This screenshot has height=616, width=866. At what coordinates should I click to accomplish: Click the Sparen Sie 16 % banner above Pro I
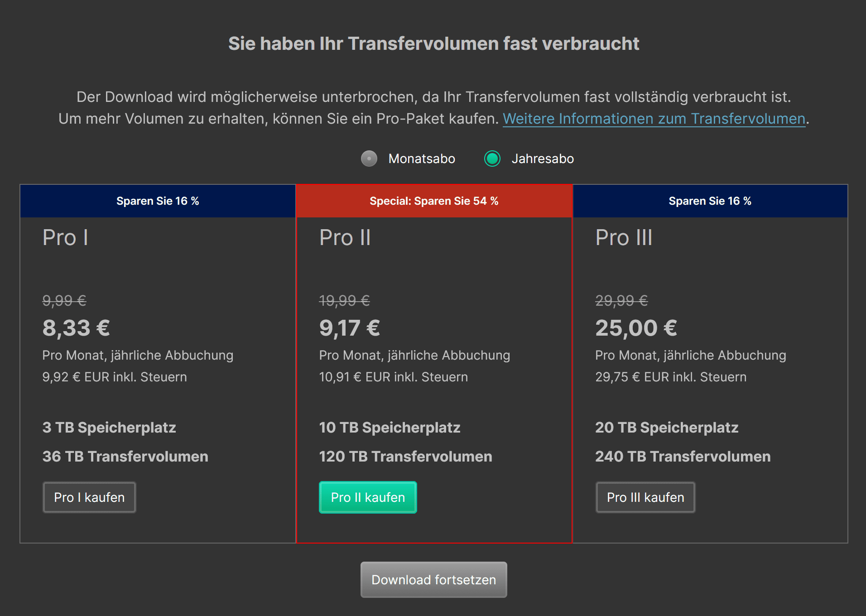click(158, 201)
